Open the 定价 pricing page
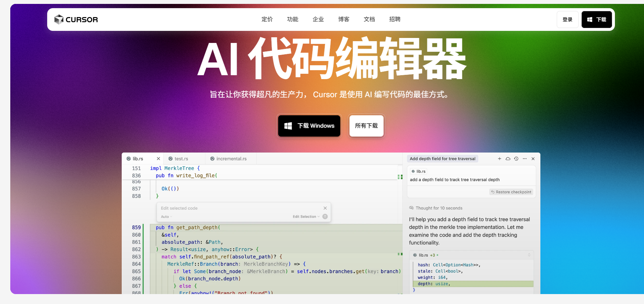The image size is (644, 304). [x=267, y=19]
